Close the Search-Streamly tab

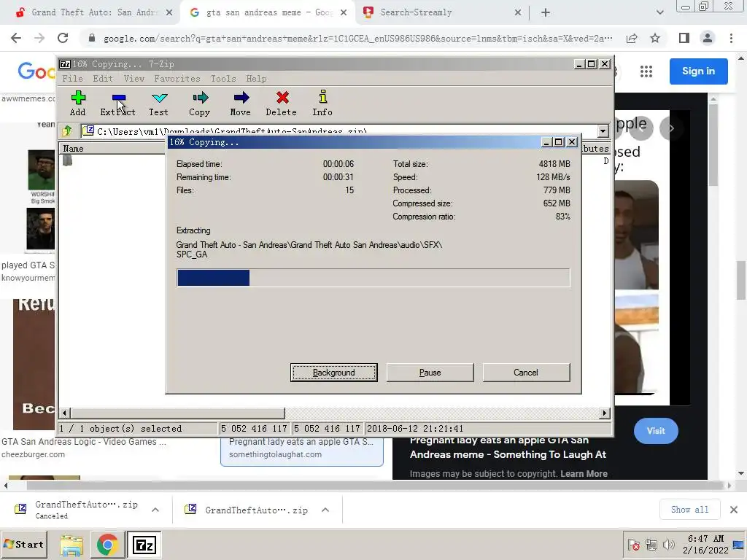pyautogui.click(x=518, y=12)
